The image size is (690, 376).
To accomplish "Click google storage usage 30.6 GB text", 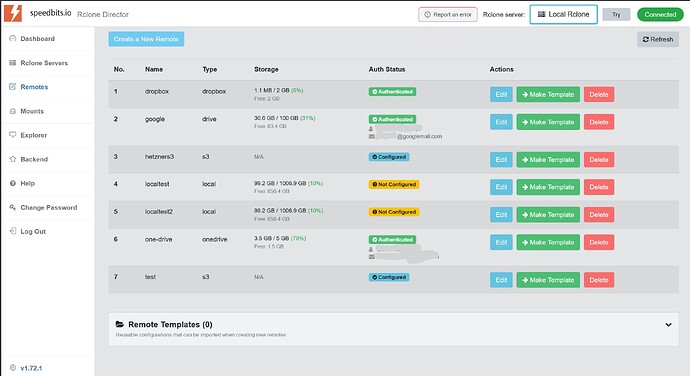I will 284,118.
